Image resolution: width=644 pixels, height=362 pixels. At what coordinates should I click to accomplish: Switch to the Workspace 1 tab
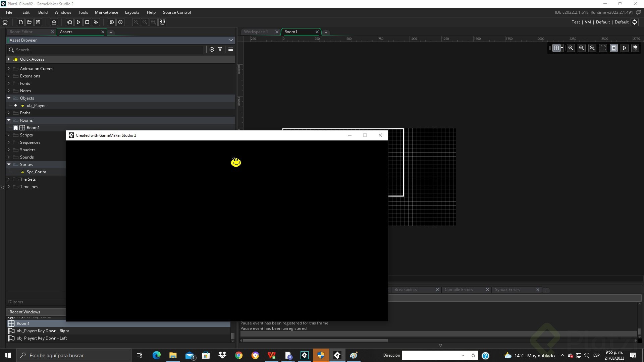coord(256,32)
